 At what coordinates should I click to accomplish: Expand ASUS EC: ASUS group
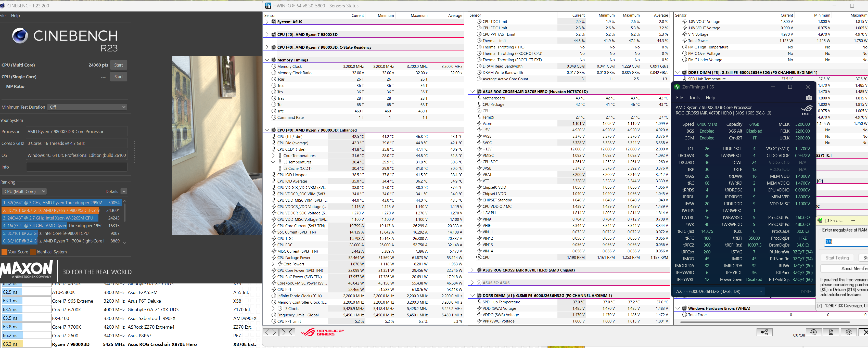[472, 283]
